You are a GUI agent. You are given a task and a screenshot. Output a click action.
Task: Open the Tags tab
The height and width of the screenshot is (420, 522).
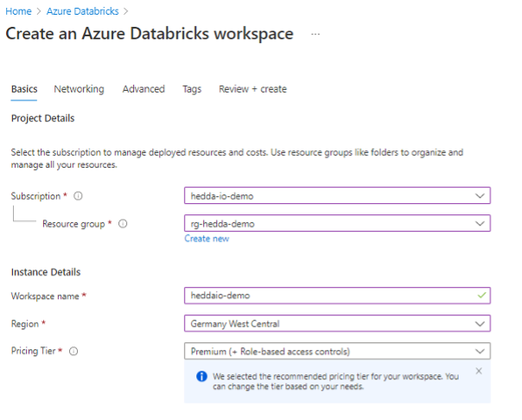click(x=192, y=89)
